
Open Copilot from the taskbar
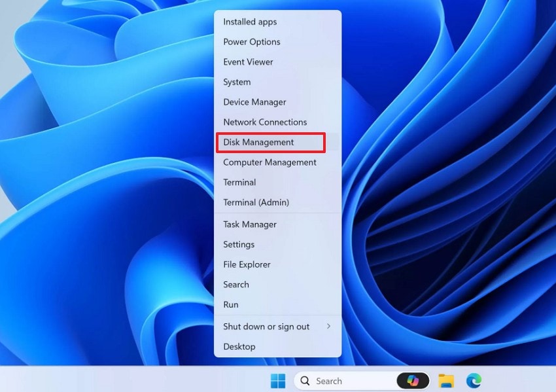coord(413,380)
